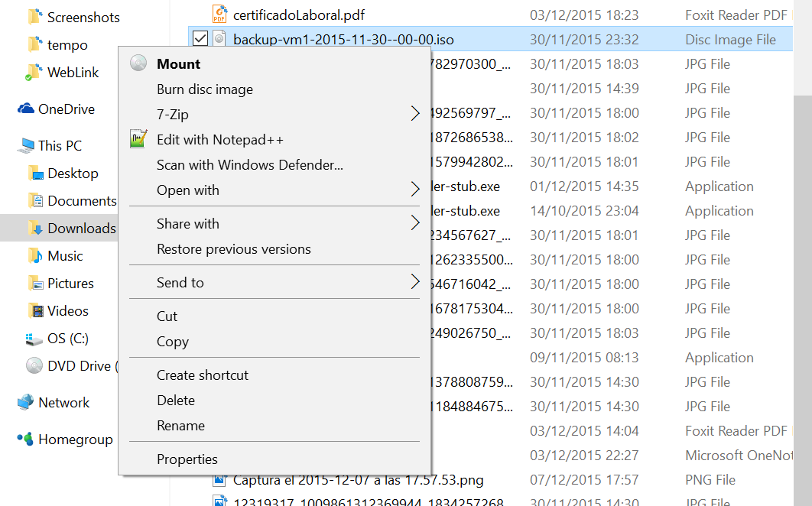Choose Delete from the context menu
Image resolution: width=812 pixels, height=506 pixels.
pos(274,401)
